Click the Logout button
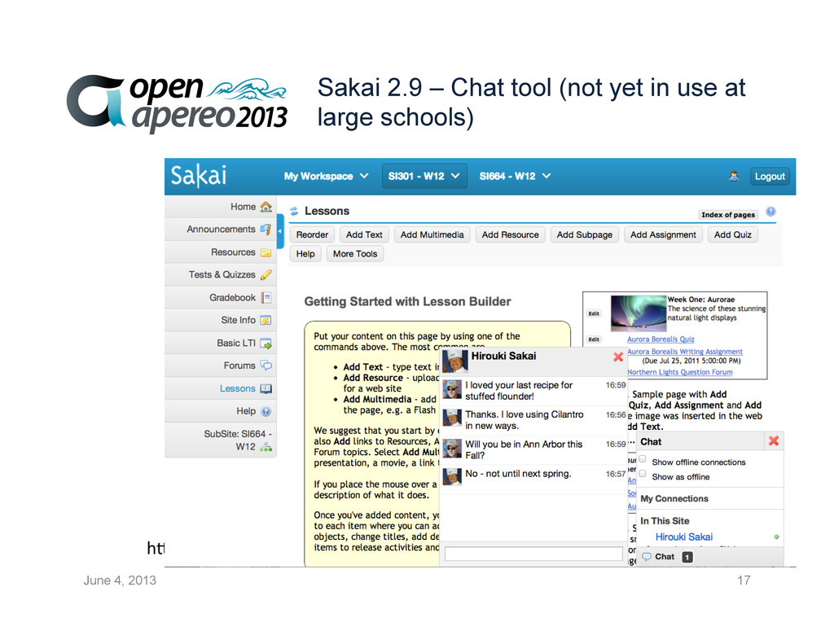The height and width of the screenshot is (644, 834). pyautogui.click(x=770, y=177)
